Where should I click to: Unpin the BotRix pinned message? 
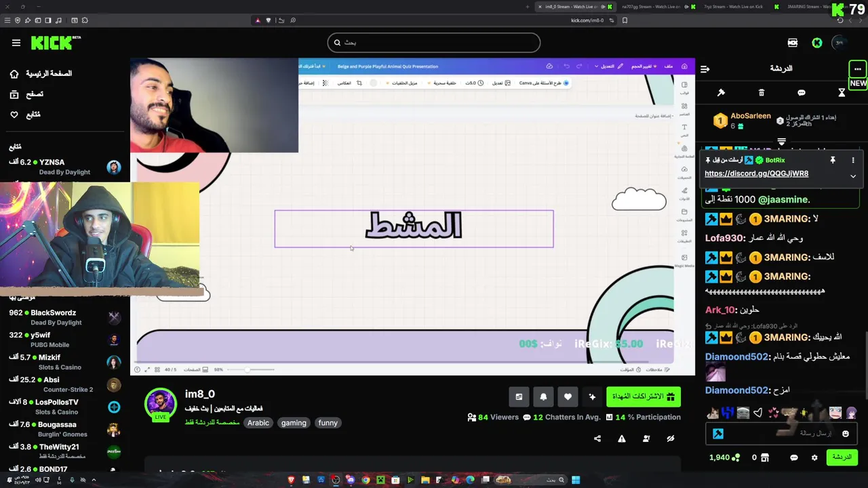833,160
